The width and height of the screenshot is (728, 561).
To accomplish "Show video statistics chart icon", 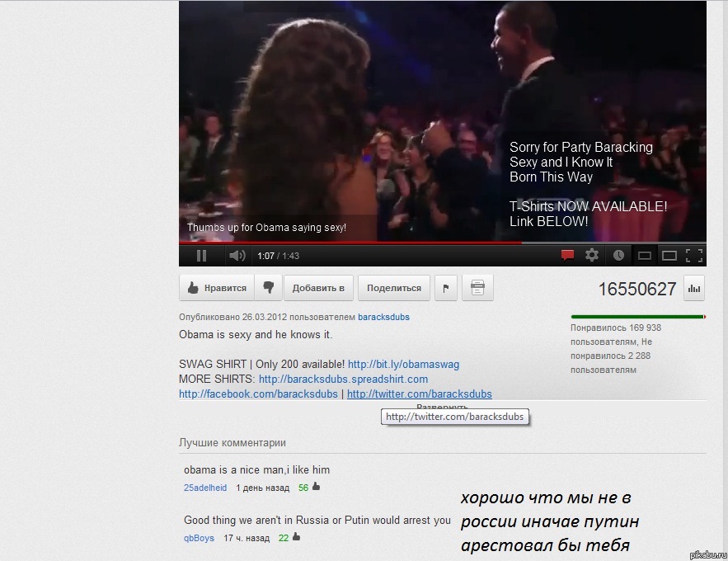I will click(x=694, y=289).
